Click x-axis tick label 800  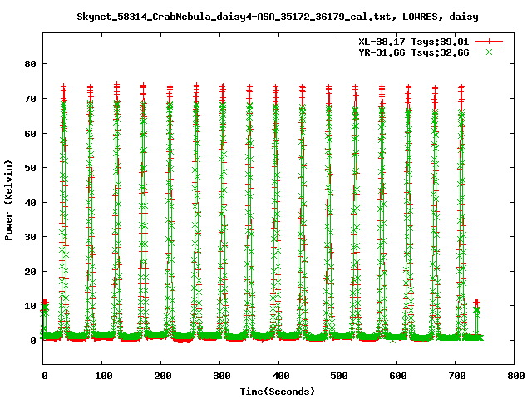(515, 376)
